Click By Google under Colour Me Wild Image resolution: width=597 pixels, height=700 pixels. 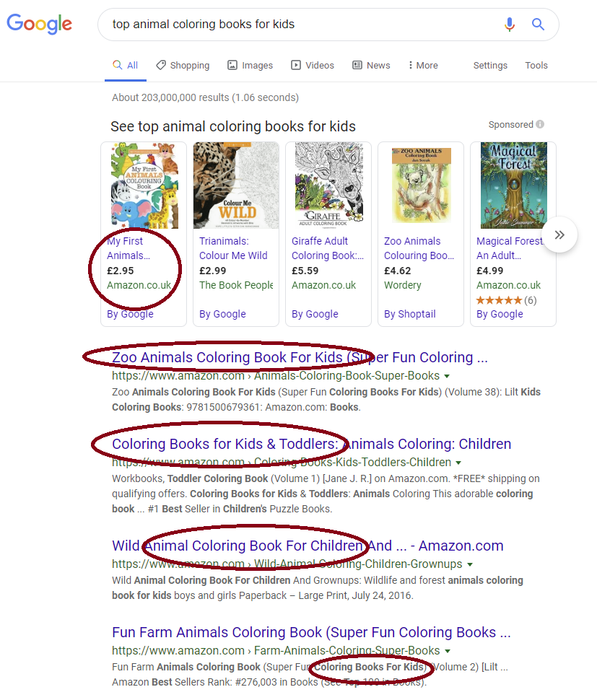pyautogui.click(x=222, y=315)
